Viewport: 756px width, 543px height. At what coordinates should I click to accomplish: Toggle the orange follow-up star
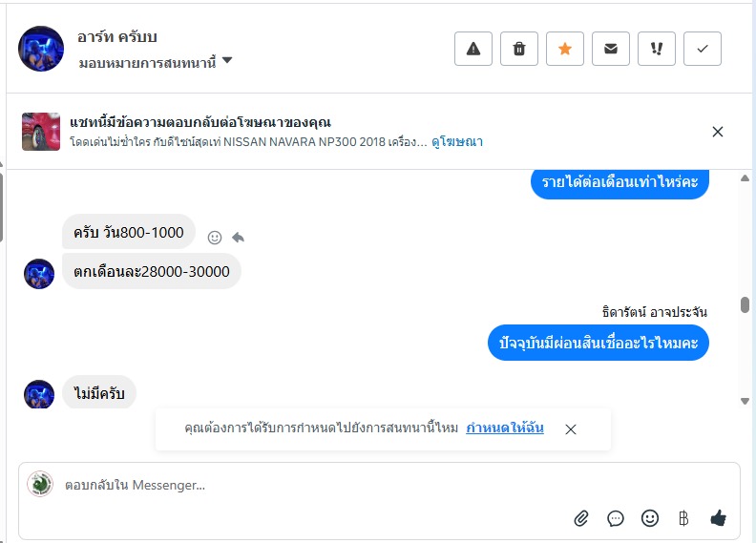[565, 49]
